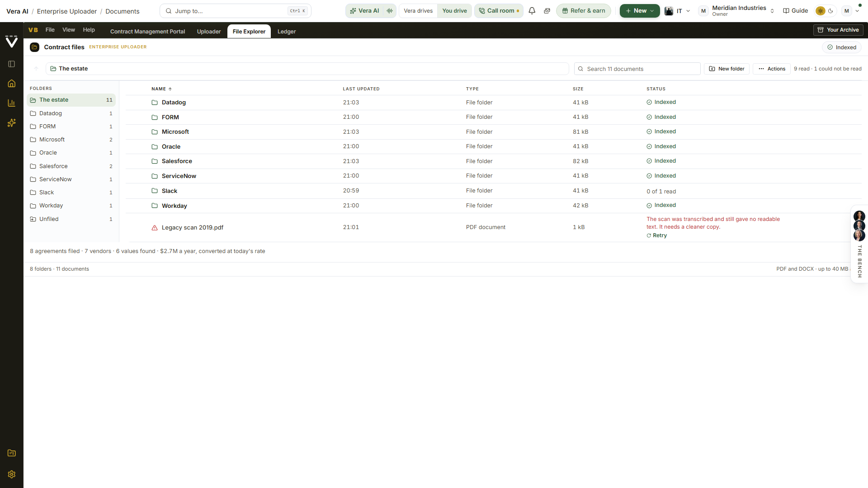Open the New button dropdown
This screenshot has width=868, height=488.
(639, 11)
